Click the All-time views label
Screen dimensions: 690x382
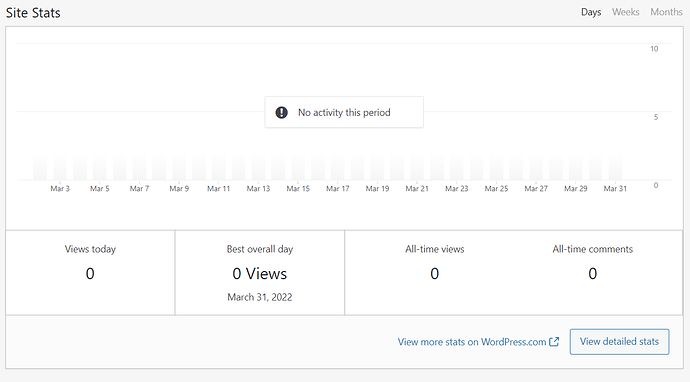click(x=434, y=249)
